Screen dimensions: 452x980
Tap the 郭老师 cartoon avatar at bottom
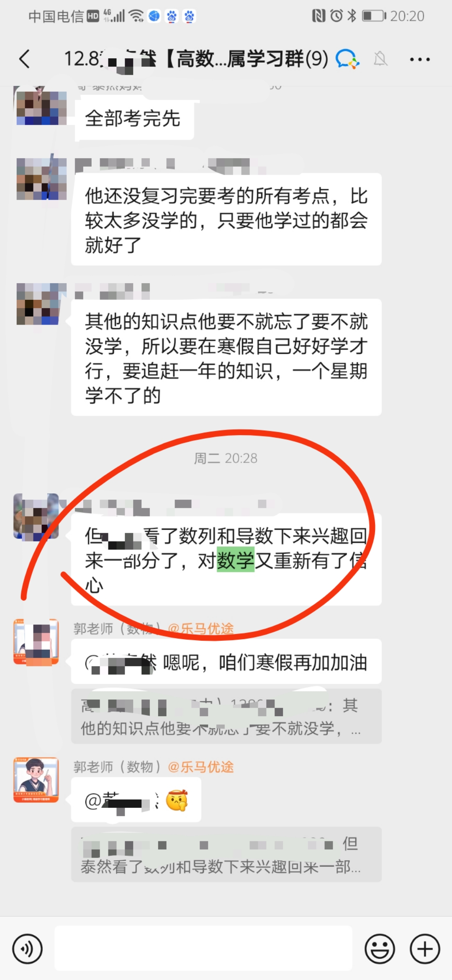pos(36,779)
